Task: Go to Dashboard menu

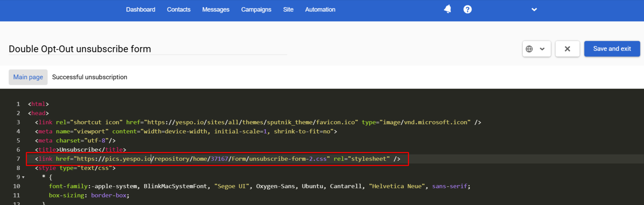Action: tap(140, 9)
